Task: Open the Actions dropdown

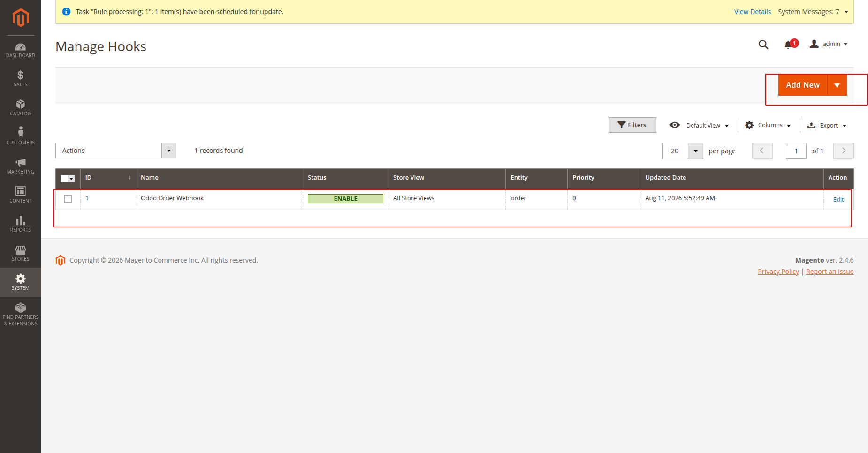Action: tap(116, 151)
